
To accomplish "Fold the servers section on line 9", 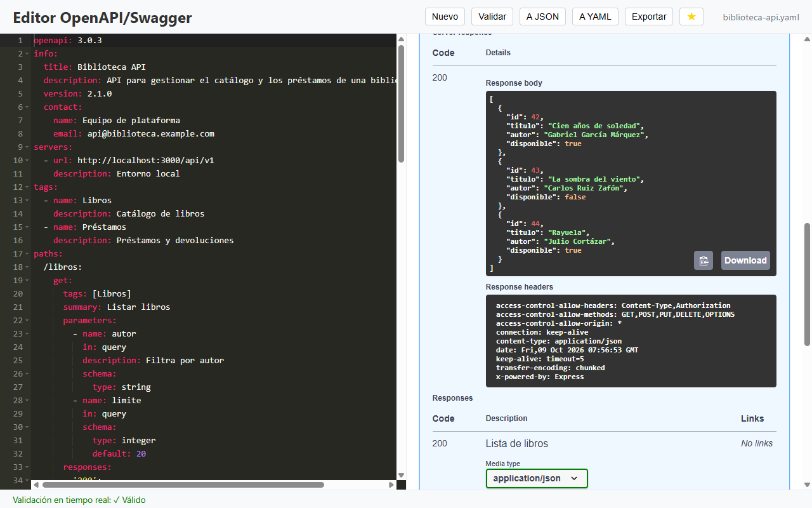I will pyautogui.click(x=27, y=147).
